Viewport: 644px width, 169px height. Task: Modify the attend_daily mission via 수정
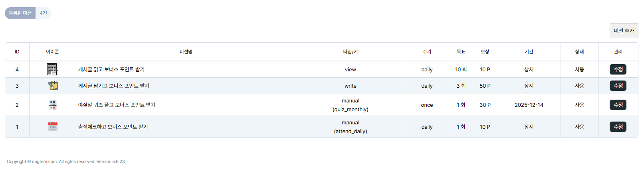[618, 127]
